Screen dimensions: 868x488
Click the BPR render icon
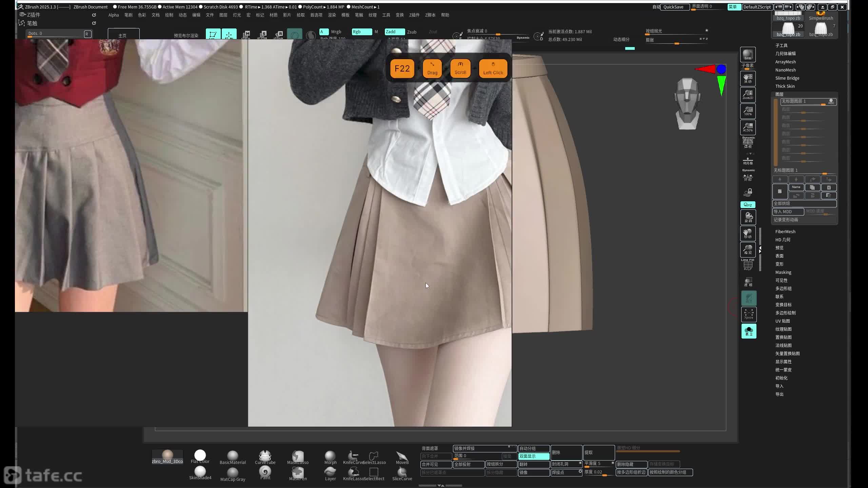click(x=748, y=55)
